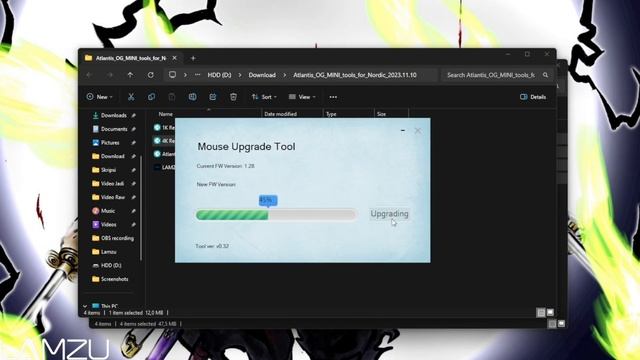Viewport: 640px width, 360px height.
Task: Open the Video Raw folder in sidebar
Action: pyautogui.click(x=114, y=197)
